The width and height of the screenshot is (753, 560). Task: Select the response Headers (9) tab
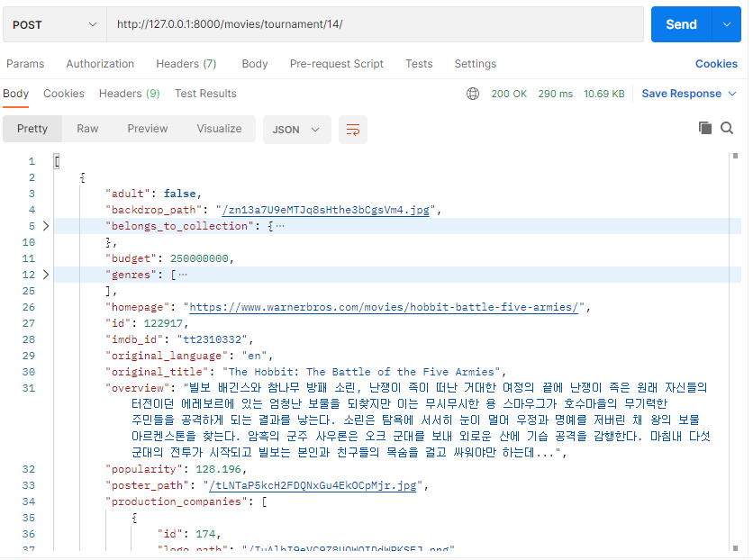[x=129, y=94]
